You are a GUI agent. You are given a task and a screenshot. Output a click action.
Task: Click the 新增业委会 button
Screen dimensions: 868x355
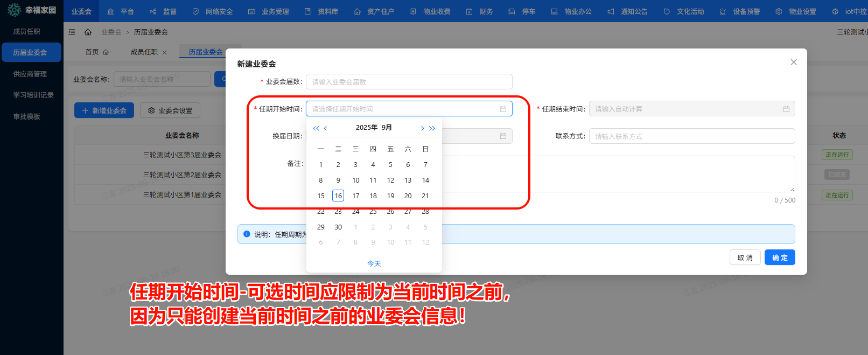(104, 110)
